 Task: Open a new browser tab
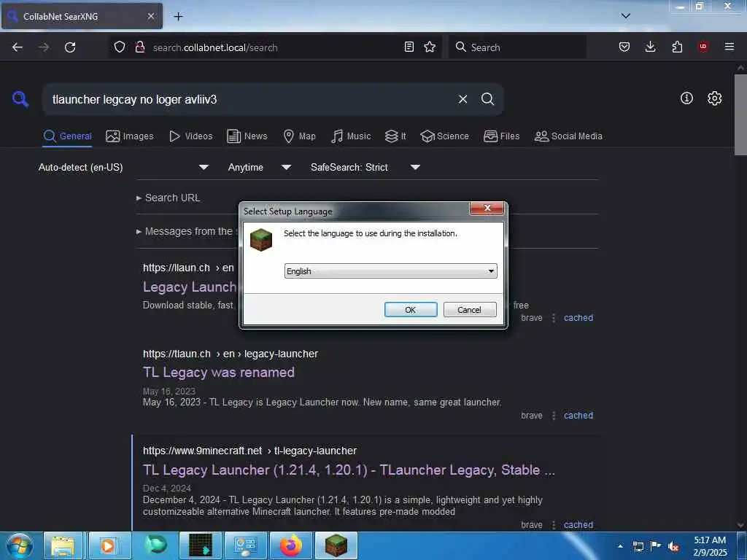pyautogui.click(x=178, y=16)
